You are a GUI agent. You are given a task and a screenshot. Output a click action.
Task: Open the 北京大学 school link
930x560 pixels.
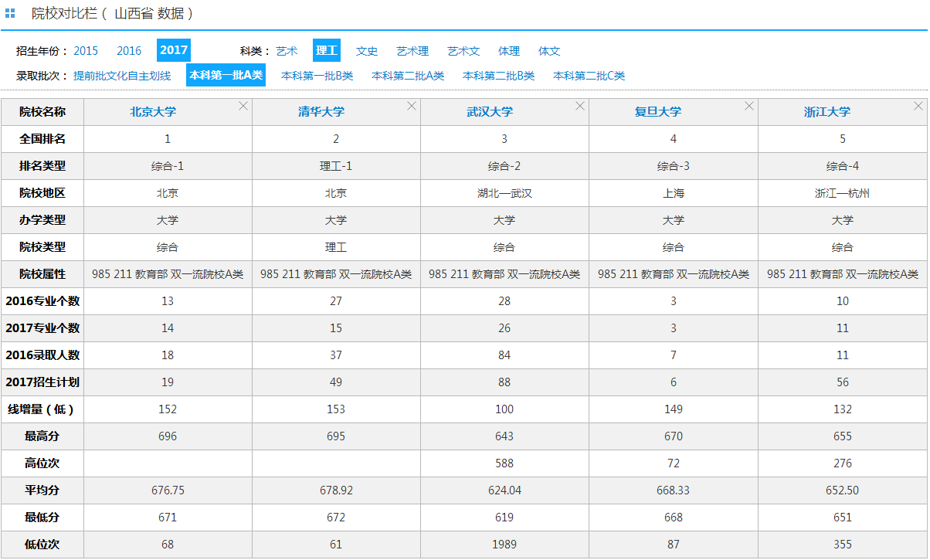tap(153, 112)
